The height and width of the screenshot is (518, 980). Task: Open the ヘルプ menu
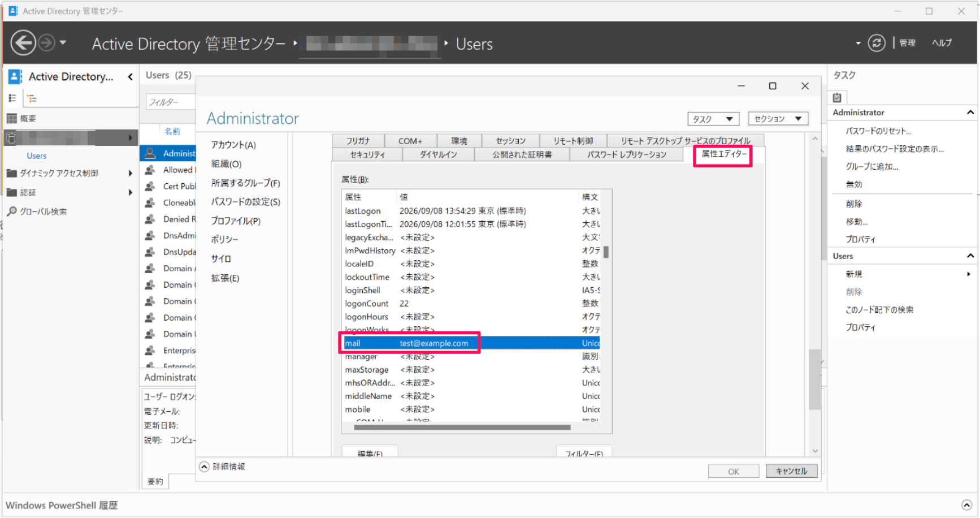click(942, 43)
